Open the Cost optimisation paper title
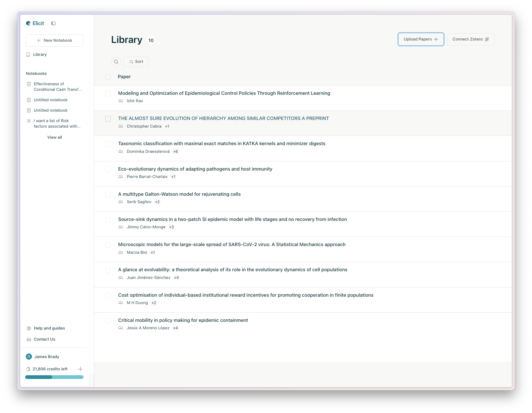The image size is (532, 413). tap(246, 295)
